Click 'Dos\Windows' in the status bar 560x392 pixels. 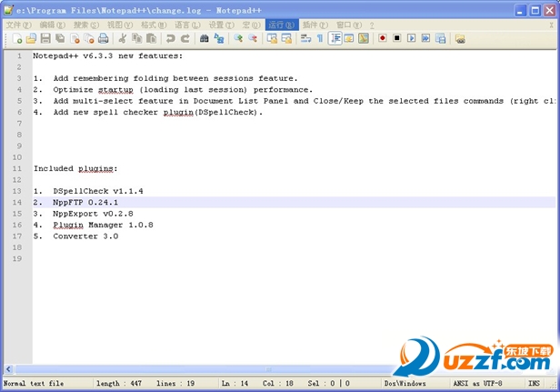(x=405, y=384)
